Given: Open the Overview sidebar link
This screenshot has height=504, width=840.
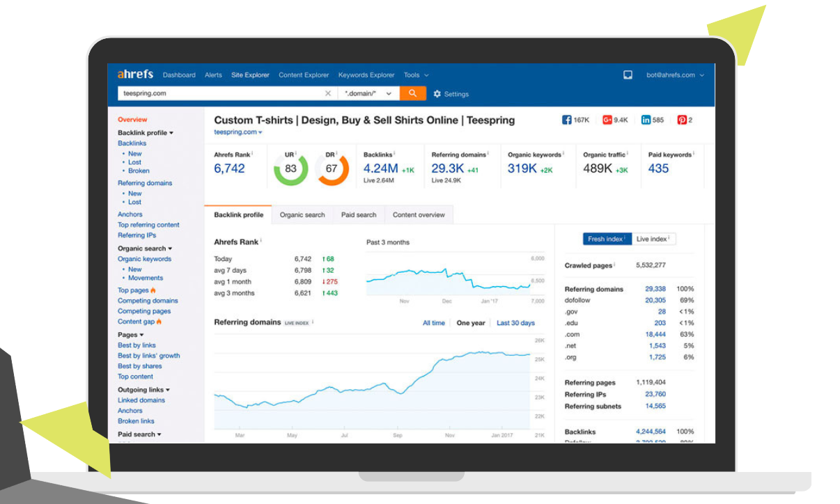Looking at the screenshot, I should (x=132, y=120).
